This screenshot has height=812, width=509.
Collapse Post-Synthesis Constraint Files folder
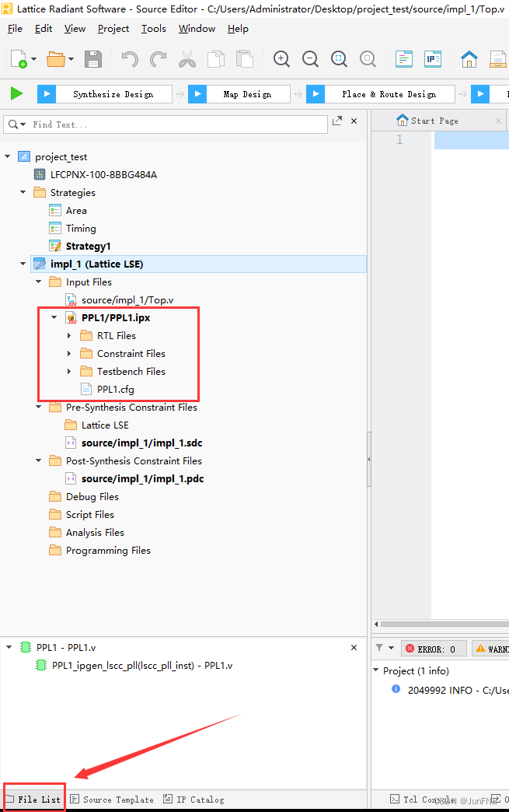pyautogui.click(x=38, y=461)
